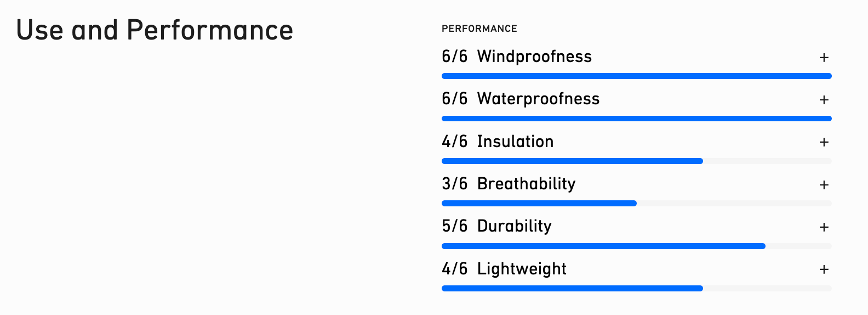Open Lightweight details via plus icon
868x315 pixels.
click(824, 269)
